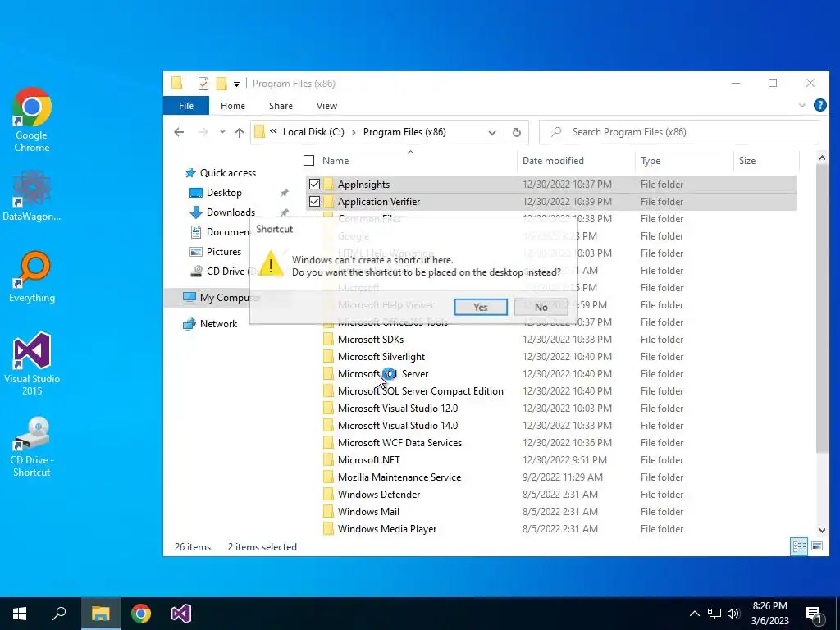Select the Windows Defender folder

pyautogui.click(x=379, y=494)
